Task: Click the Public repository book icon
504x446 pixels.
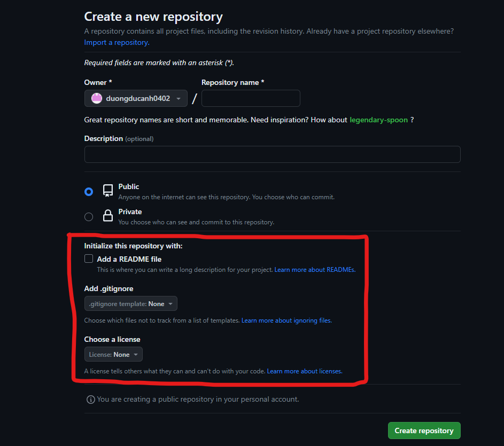Action: pyautogui.click(x=108, y=191)
